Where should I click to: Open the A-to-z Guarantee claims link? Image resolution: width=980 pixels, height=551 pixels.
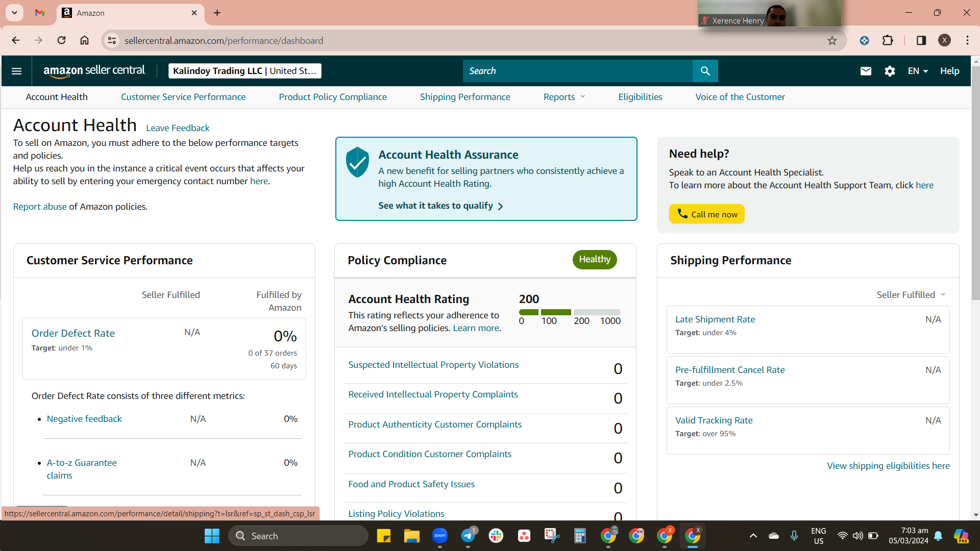pos(82,469)
